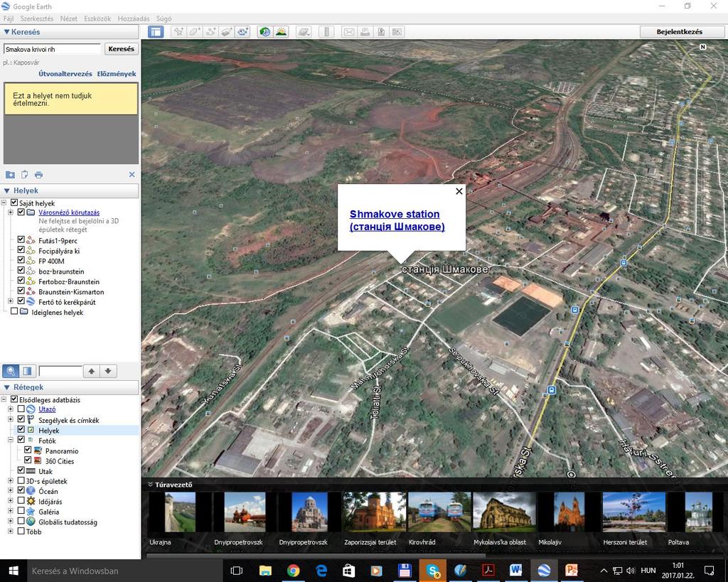Viewport: 728px width, 582px height.
Task: Click the print toolbar icon
Action: pos(365,31)
